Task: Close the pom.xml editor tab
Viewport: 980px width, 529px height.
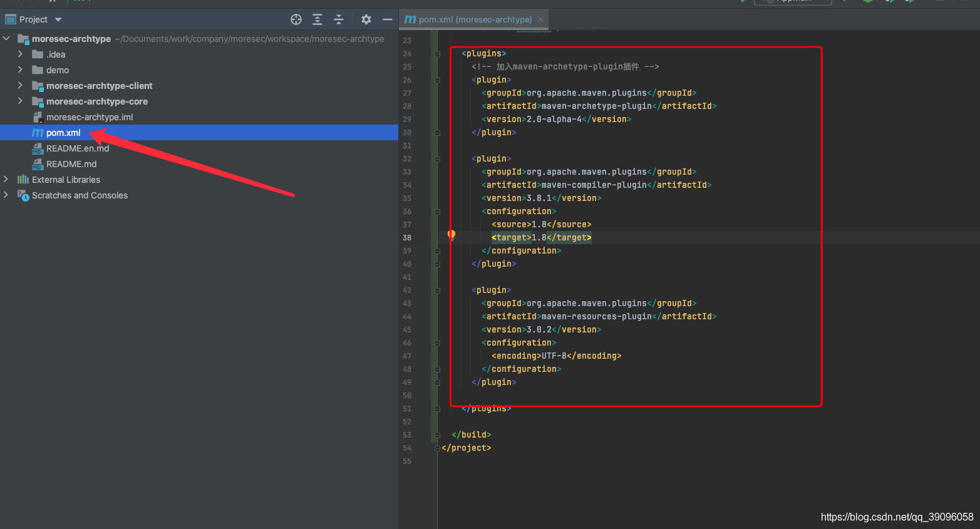Action: pyautogui.click(x=540, y=19)
